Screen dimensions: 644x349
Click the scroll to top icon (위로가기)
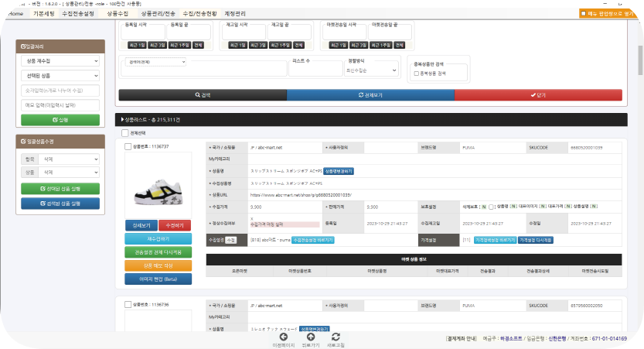pyautogui.click(x=310, y=337)
